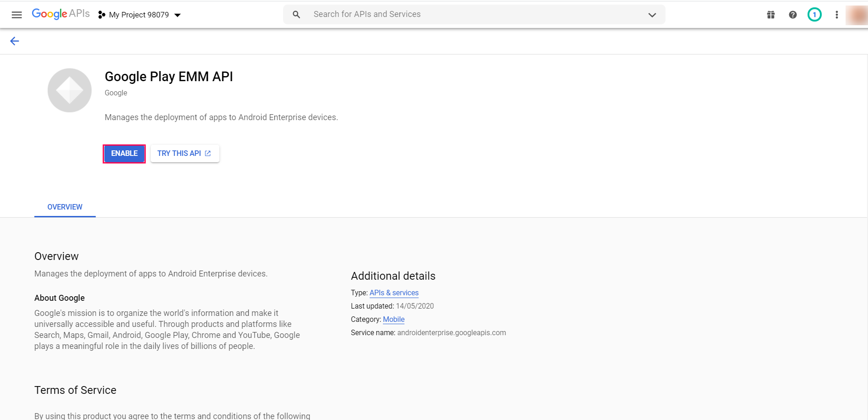Click the About Google heading

pyautogui.click(x=60, y=298)
